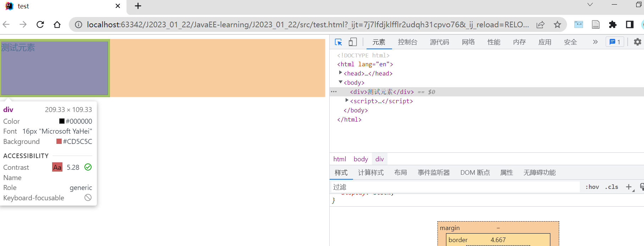Open the 无障碍功能 sub-tab
Screen dimensions: 644x246
point(540,173)
